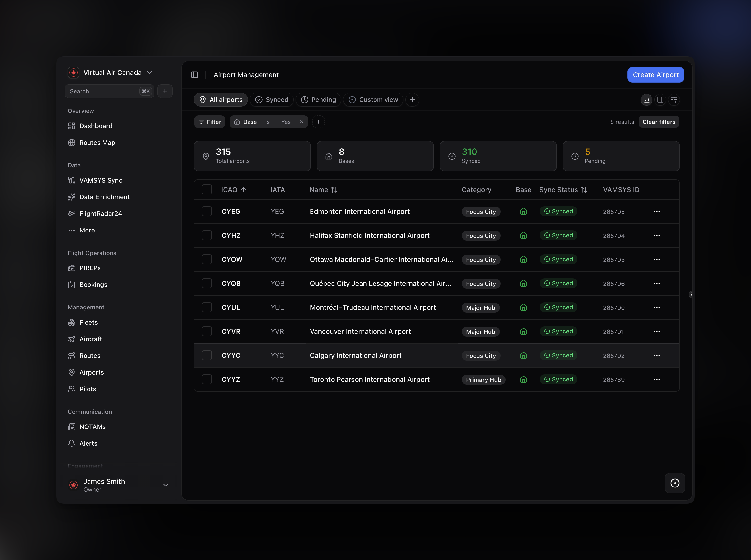
Task: Change the Base filter field
Action: pos(245,122)
